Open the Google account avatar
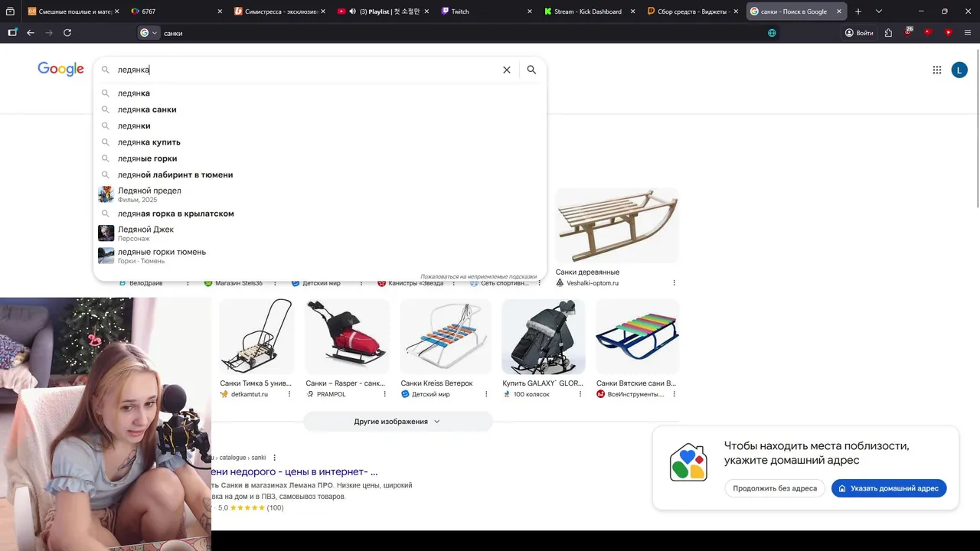Screen dimensions: 980x551 [x=959, y=70]
